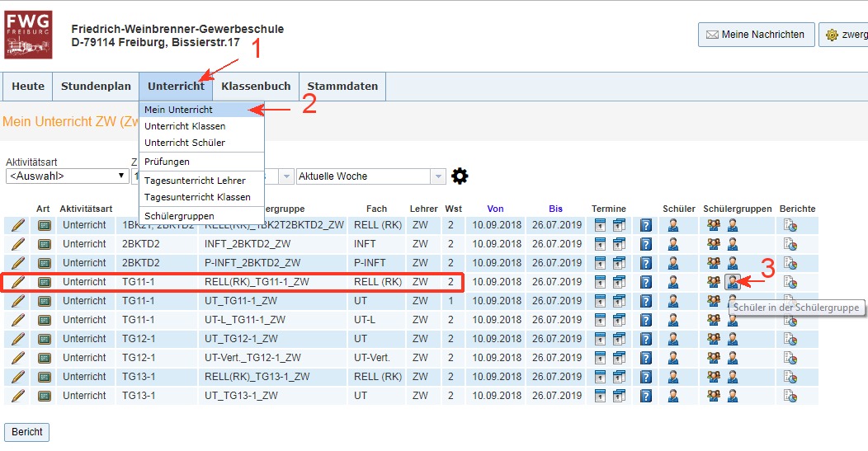
Task: Click the Schüler icon in the UT-Vert._TG12-1_ZW row
Action: click(x=673, y=358)
